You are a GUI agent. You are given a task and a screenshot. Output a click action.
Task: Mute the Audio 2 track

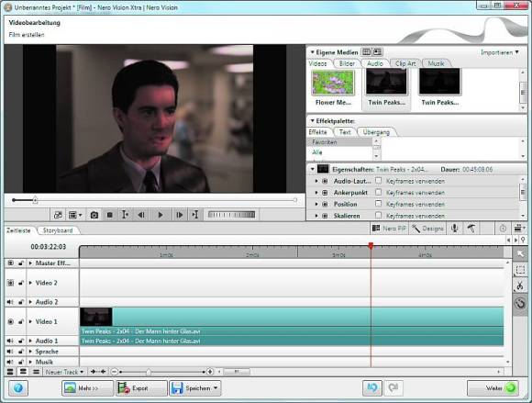click(x=10, y=302)
